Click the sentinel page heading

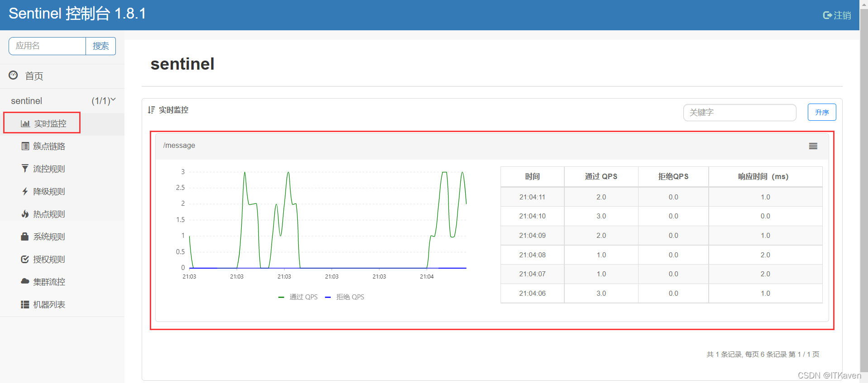[x=182, y=64]
